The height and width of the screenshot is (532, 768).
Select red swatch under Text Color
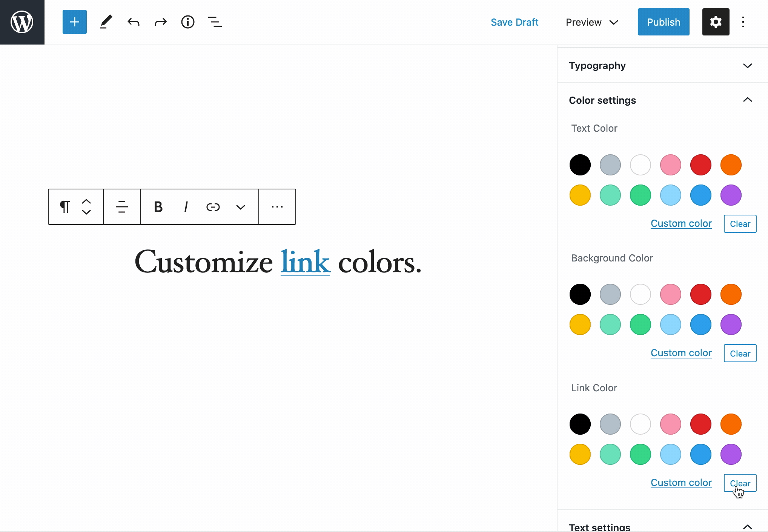(700, 165)
